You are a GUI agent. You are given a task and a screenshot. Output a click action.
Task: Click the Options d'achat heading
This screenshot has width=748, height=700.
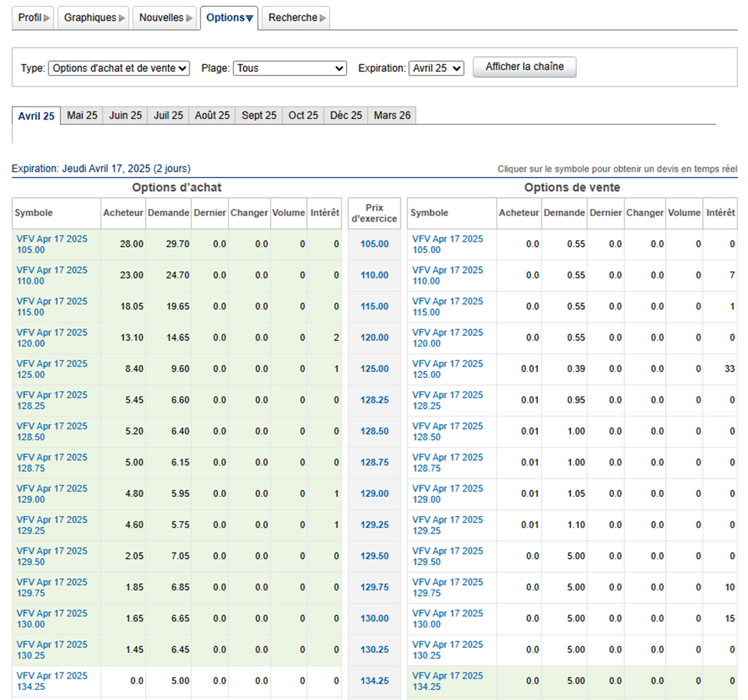(177, 187)
